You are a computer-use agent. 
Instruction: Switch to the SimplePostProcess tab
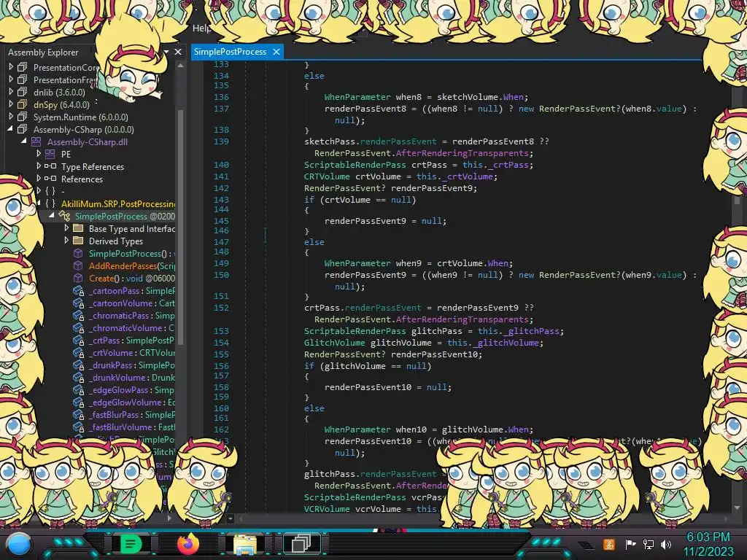(x=230, y=52)
